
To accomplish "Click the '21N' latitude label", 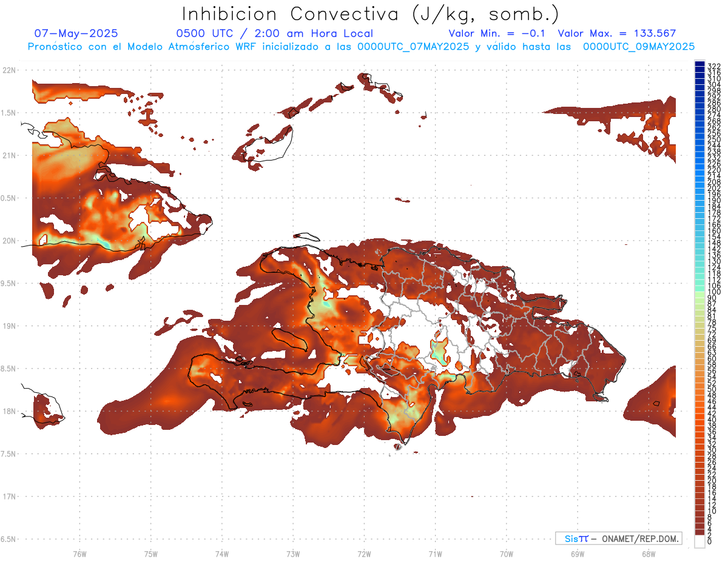I will [x=8, y=155].
